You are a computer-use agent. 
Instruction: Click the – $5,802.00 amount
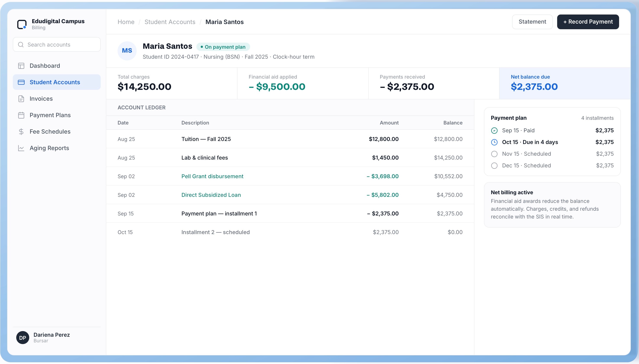[382, 195]
